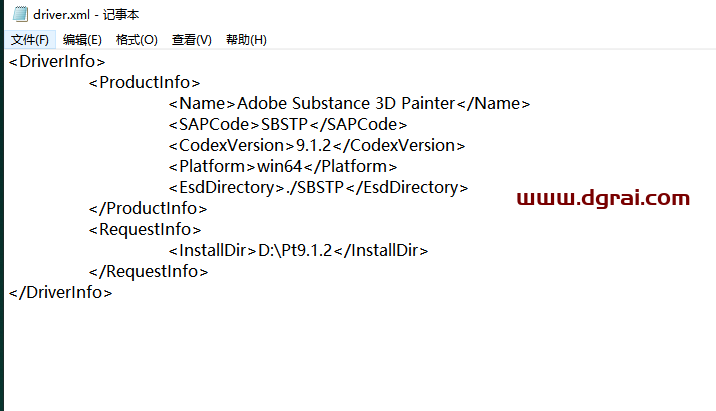The height and width of the screenshot is (411, 716).
Task: Click the closing </ProductInfo> tag line
Action: (148, 208)
